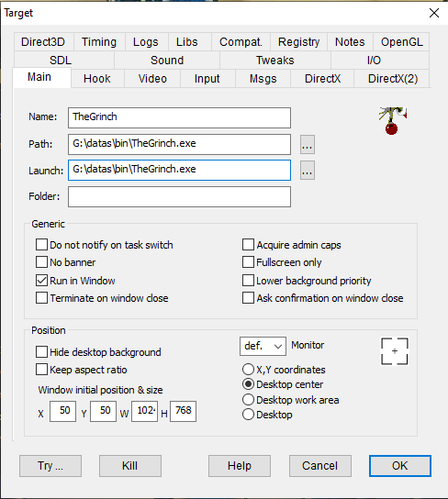Browse for Path using ellipsis button

click(x=308, y=145)
